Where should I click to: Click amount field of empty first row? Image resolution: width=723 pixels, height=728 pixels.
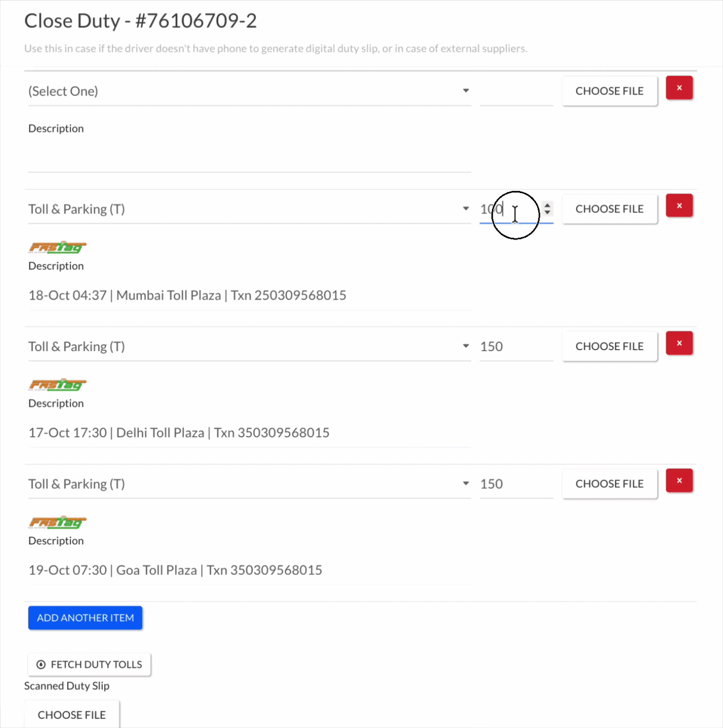coord(516,91)
